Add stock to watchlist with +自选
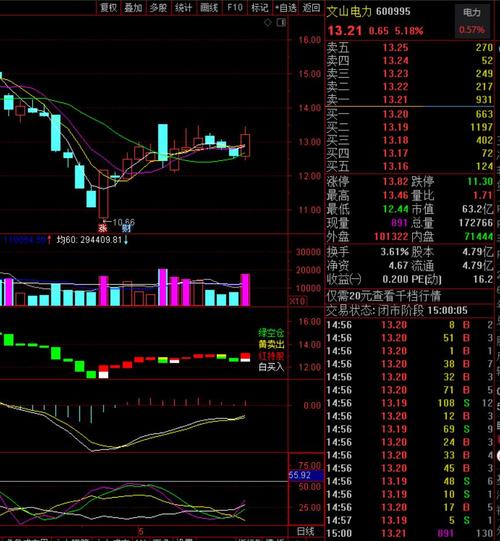Image resolution: width=500 pixels, height=541 pixels. pyautogui.click(x=286, y=7)
